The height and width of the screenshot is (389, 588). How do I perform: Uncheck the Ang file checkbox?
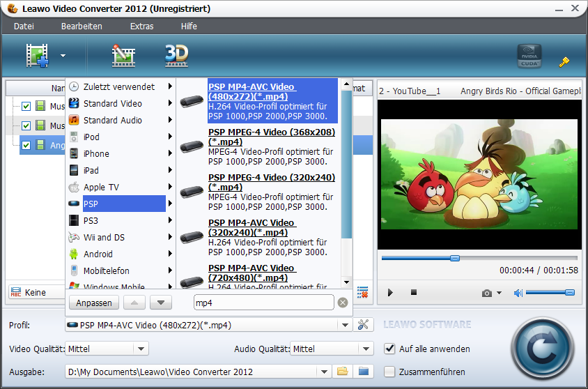26,145
